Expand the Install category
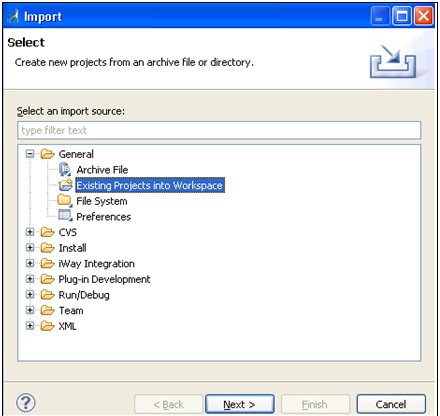This screenshot has width=440, height=416. [30, 248]
